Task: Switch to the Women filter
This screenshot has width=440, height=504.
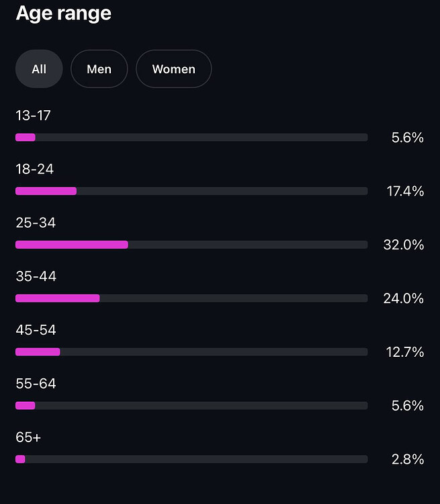Action: tap(173, 69)
